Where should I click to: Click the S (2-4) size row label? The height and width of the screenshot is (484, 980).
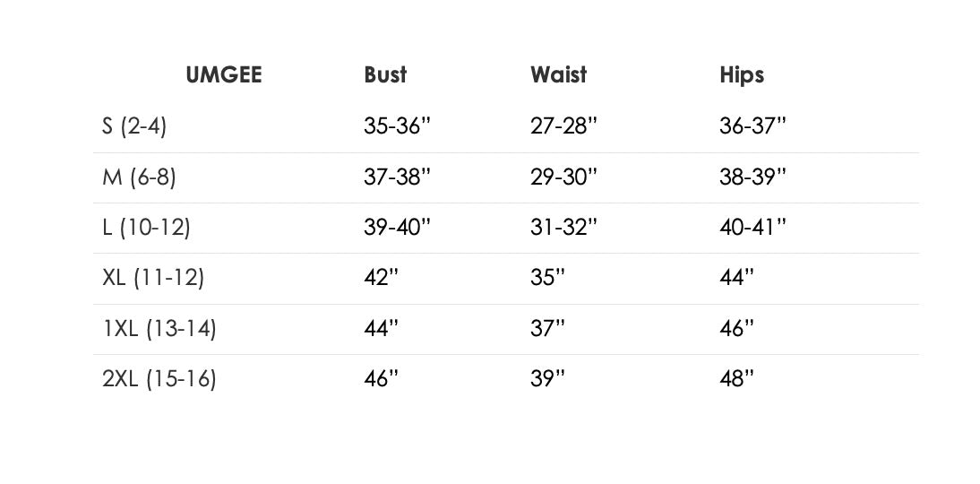[x=134, y=126]
